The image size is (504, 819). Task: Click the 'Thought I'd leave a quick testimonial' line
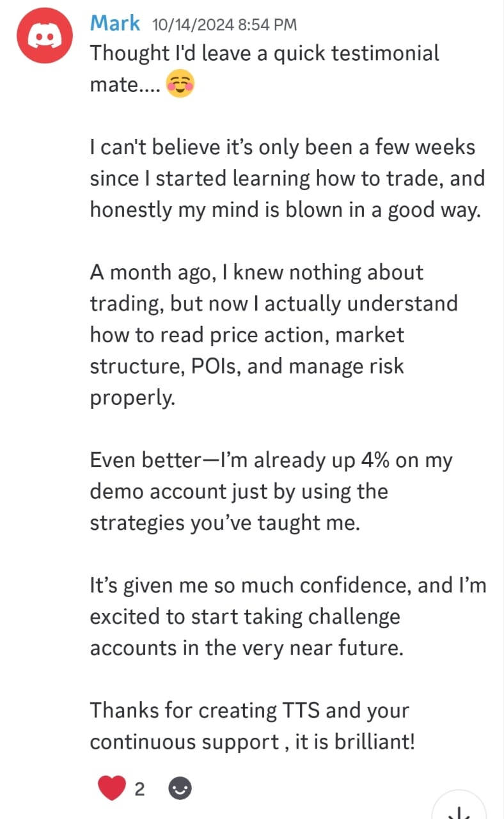tap(264, 53)
